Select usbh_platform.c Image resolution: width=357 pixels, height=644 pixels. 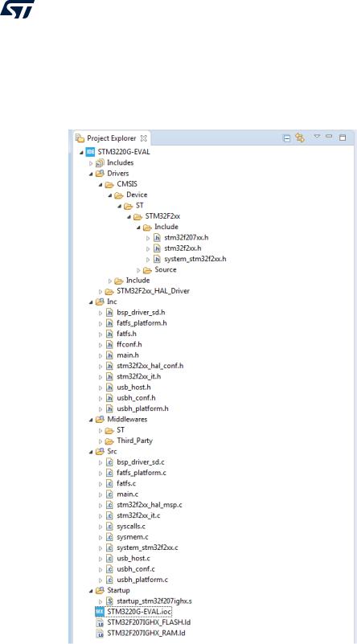[142, 580]
